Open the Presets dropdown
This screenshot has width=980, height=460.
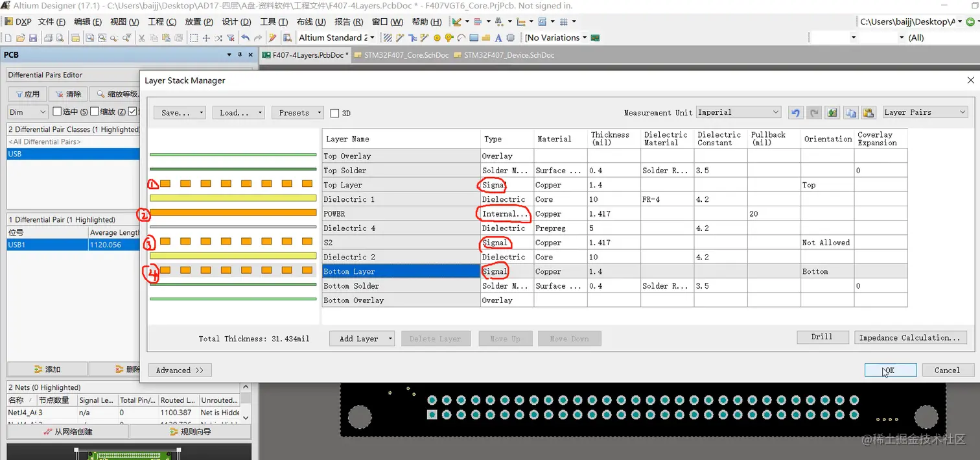297,113
